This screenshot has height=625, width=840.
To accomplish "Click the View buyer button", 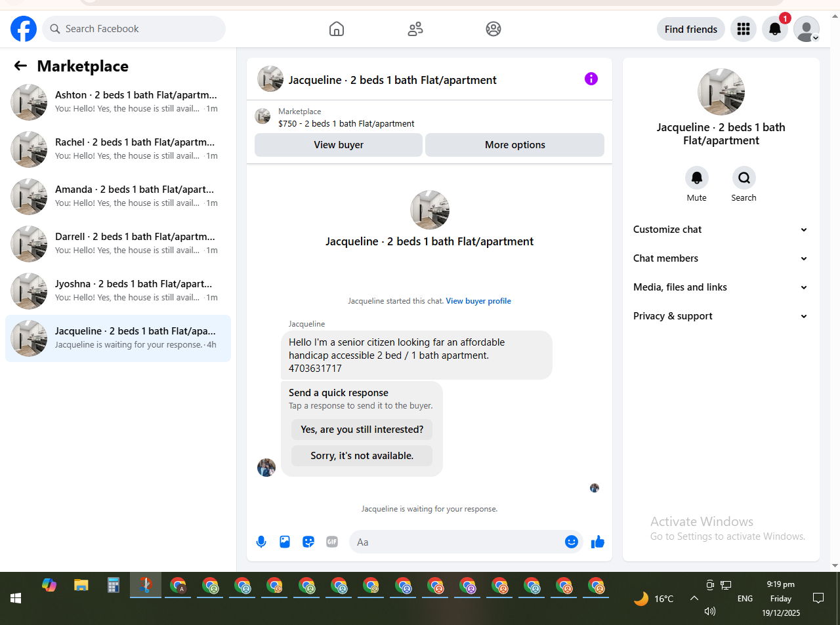I will (x=339, y=145).
